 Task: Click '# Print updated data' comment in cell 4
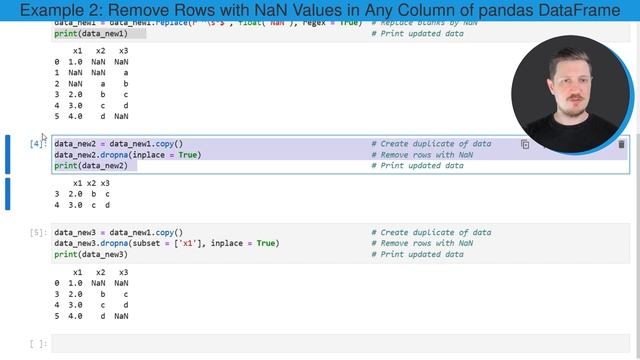(x=418, y=166)
